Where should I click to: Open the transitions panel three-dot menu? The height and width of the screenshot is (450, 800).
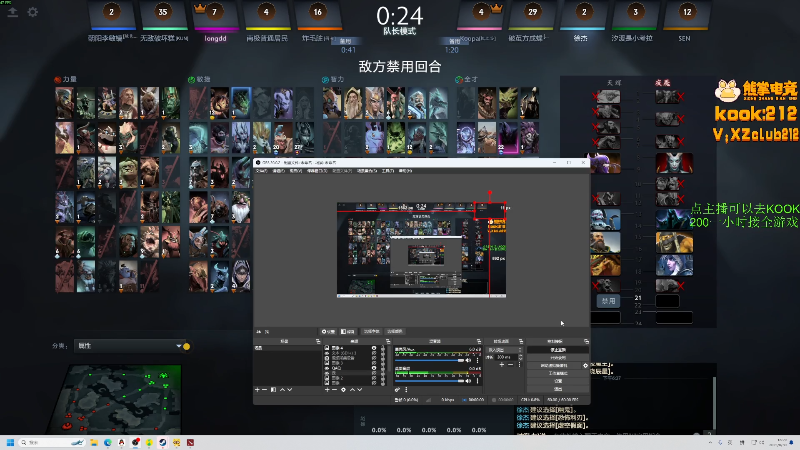tap(519, 365)
